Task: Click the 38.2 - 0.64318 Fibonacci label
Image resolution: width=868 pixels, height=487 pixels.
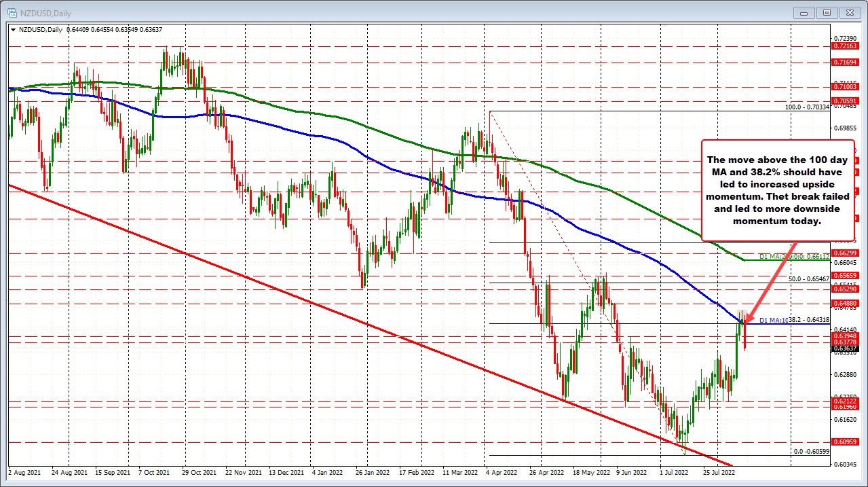Action: click(808, 319)
